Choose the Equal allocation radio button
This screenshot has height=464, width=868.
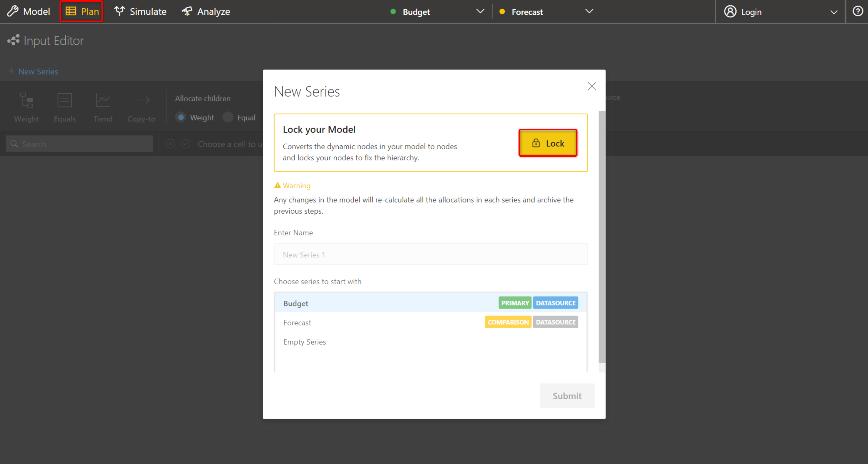228,117
